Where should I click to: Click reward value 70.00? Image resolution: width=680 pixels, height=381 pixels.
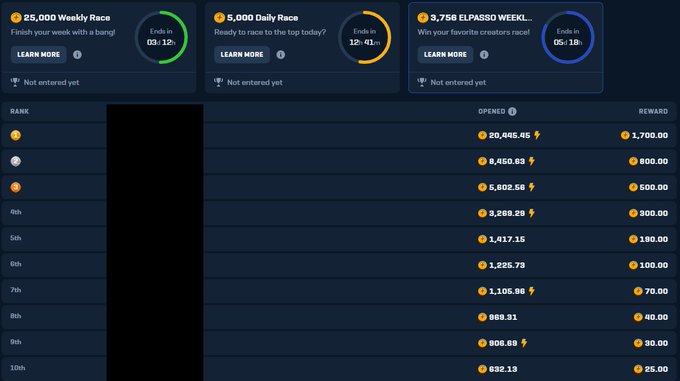(x=656, y=291)
